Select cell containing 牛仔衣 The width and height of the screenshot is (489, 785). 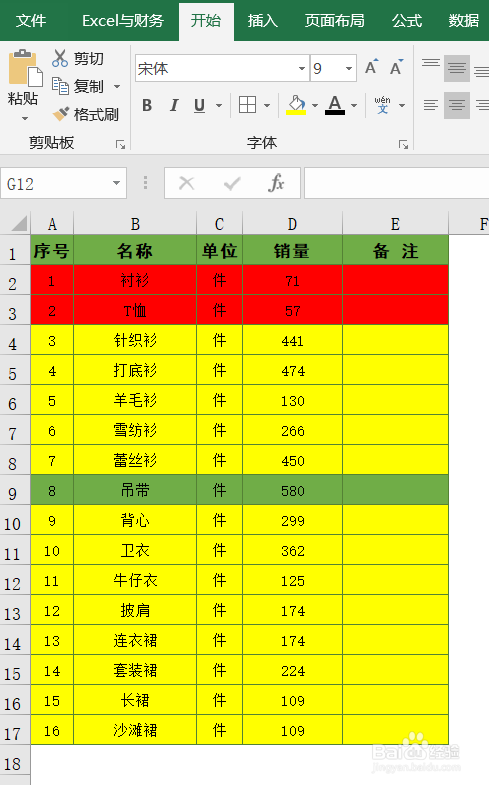click(135, 580)
